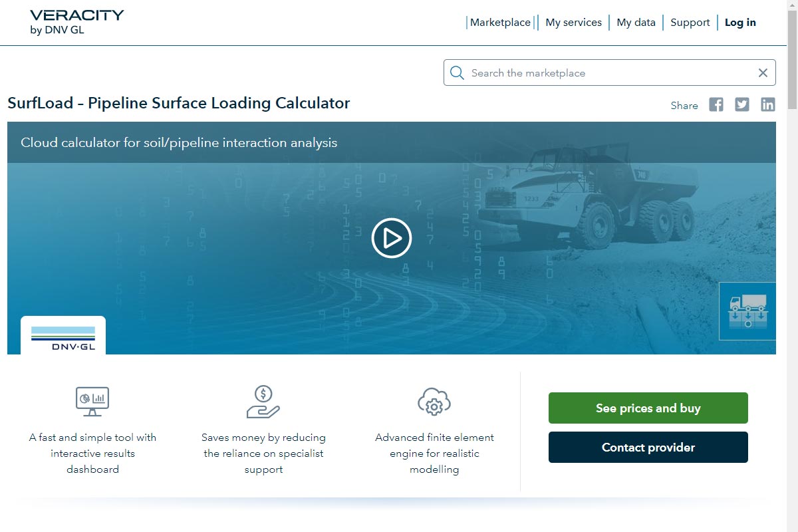This screenshot has height=532, width=798.
Task: Share page on LinkedIn icon
Action: click(767, 104)
